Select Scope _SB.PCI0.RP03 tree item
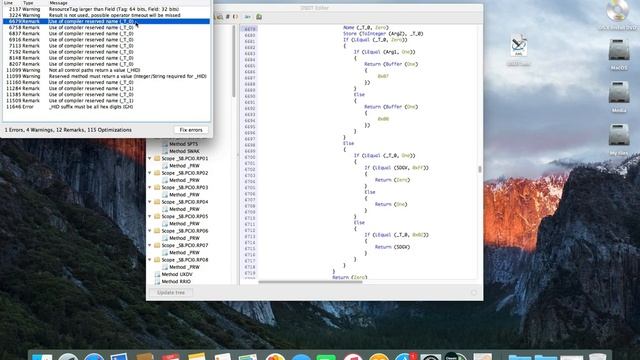The height and width of the screenshot is (360, 640). [x=184, y=187]
